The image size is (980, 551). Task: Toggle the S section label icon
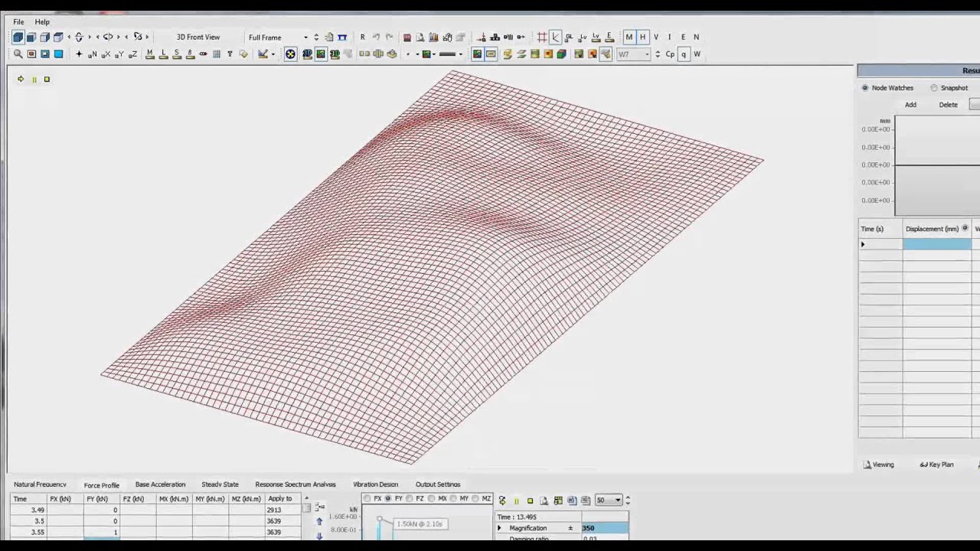pyautogui.click(x=177, y=54)
